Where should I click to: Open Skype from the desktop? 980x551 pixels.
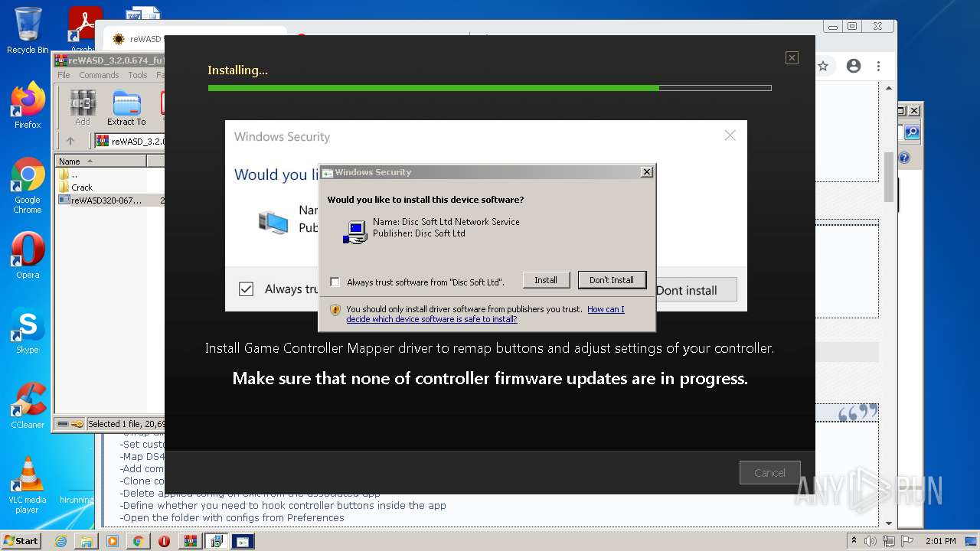point(28,331)
